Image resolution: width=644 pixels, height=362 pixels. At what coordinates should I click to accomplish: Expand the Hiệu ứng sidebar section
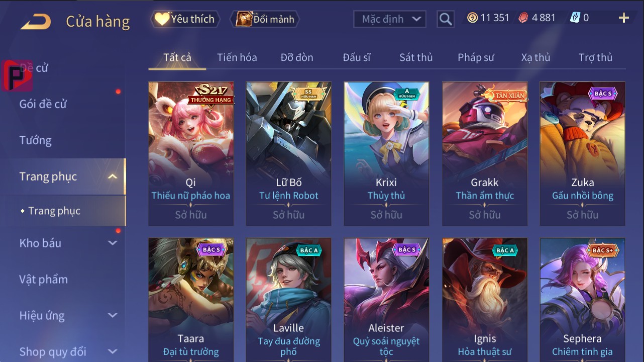tap(113, 316)
